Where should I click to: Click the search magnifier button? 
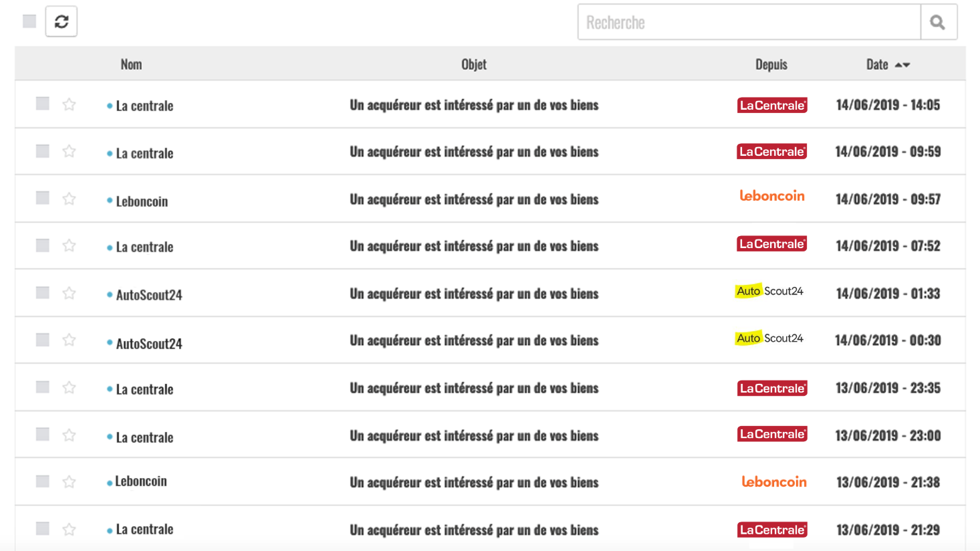click(939, 22)
